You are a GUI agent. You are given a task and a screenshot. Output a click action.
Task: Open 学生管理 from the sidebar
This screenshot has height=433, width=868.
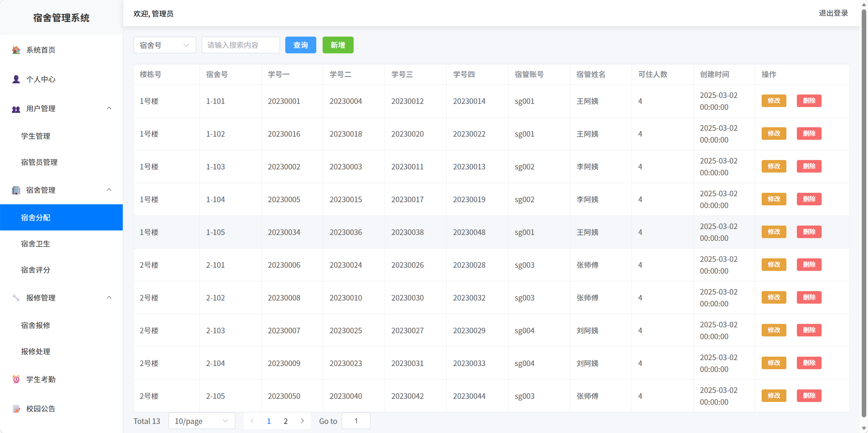36,136
